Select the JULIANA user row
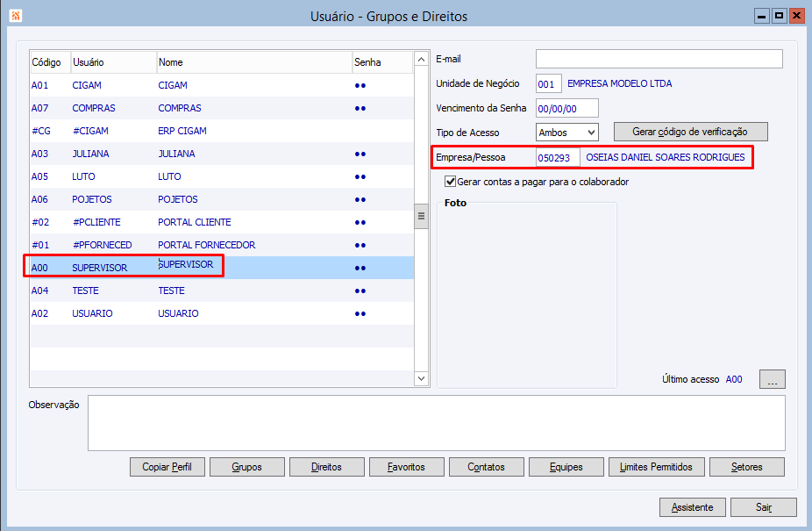 (x=222, y=154)
